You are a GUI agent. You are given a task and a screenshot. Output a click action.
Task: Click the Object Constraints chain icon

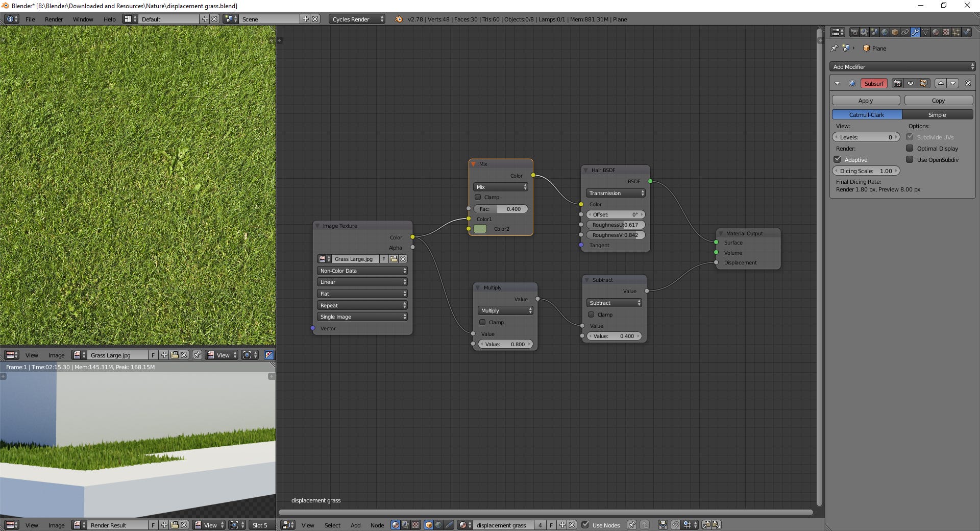coord(905,32)
